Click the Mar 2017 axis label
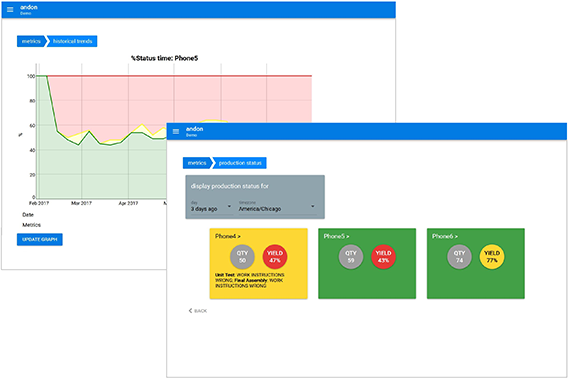The image size is (570, 381). tap(81, 203)
